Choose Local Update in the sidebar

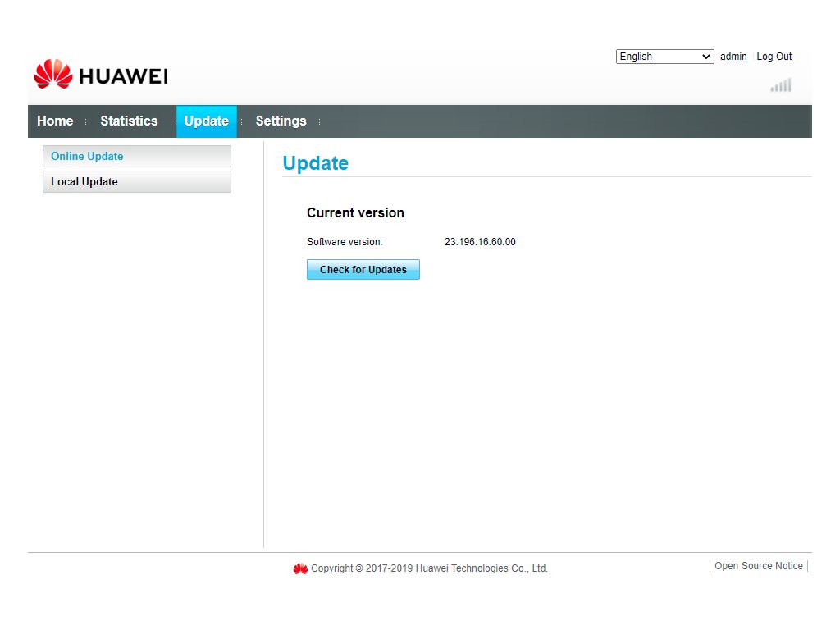click(136, 182)
